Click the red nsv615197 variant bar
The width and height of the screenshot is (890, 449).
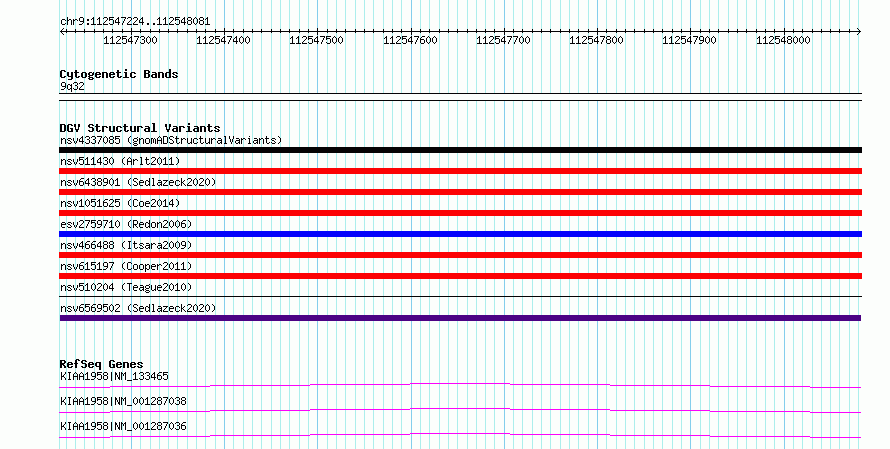click(460, 276)
